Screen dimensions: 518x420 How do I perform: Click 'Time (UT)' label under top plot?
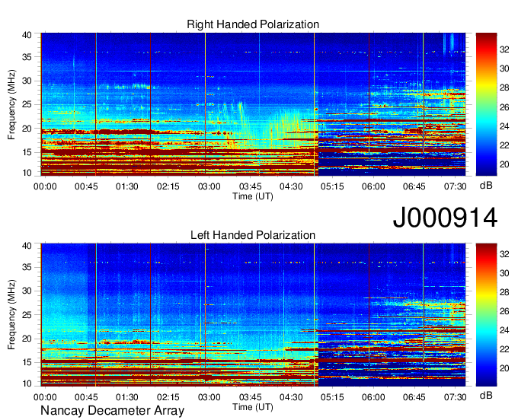253,196
